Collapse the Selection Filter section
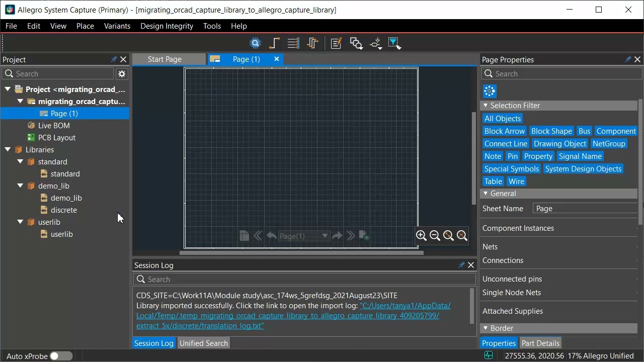 pyautogui.click(x=486, y=106)
